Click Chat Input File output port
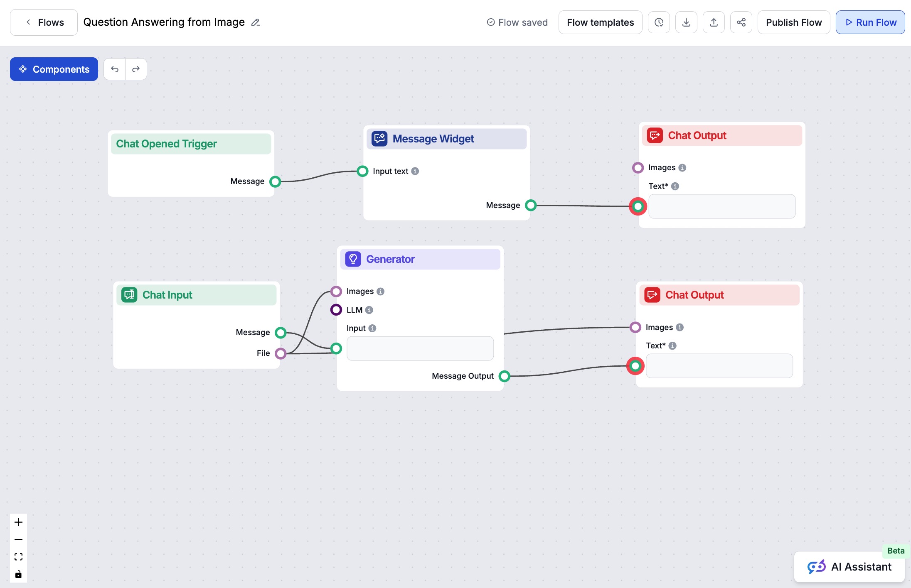The height and width of the screenshot is (588, 911). coord(281,353)
